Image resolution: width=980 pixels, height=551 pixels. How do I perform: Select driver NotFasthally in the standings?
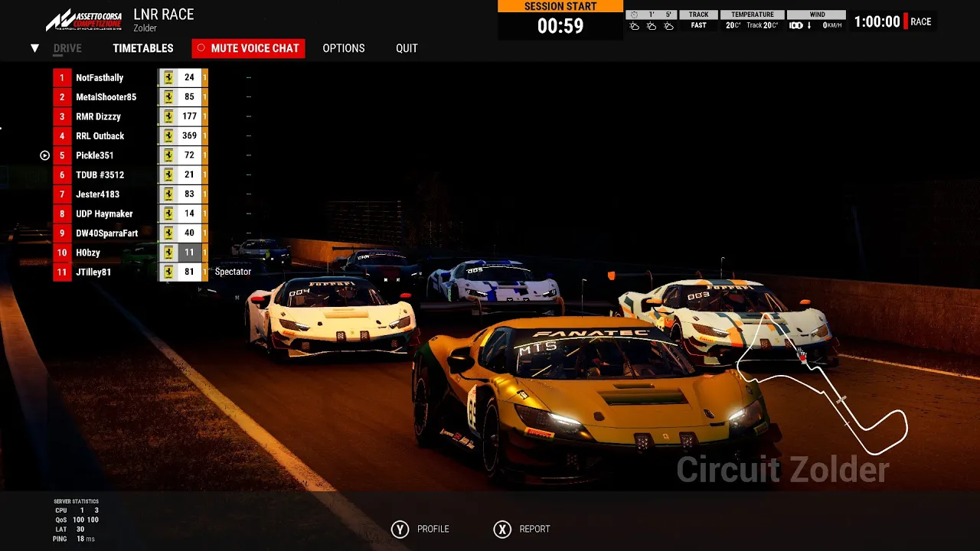(100, 78)
